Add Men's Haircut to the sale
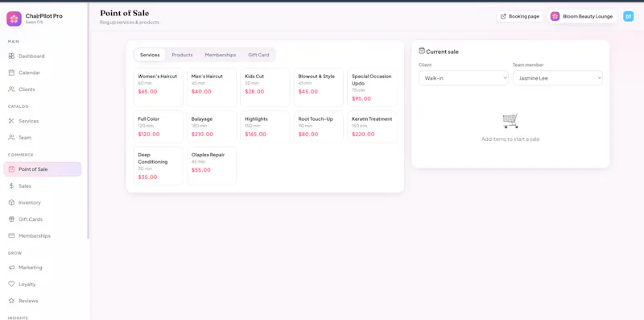The width and height of the screenshot is (644, 320). (x=212, y=87)
